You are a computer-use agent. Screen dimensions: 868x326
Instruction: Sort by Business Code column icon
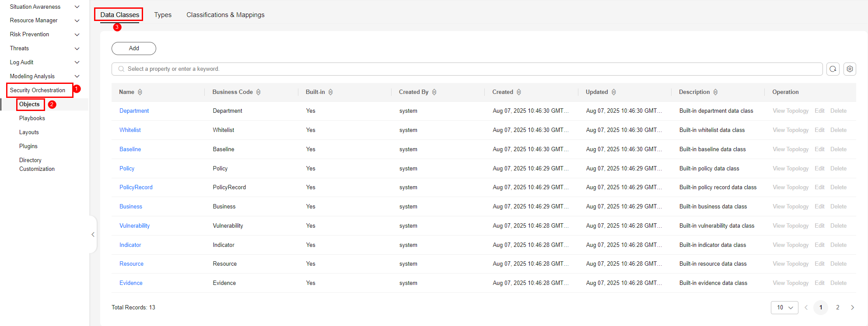tap(259, 92)
